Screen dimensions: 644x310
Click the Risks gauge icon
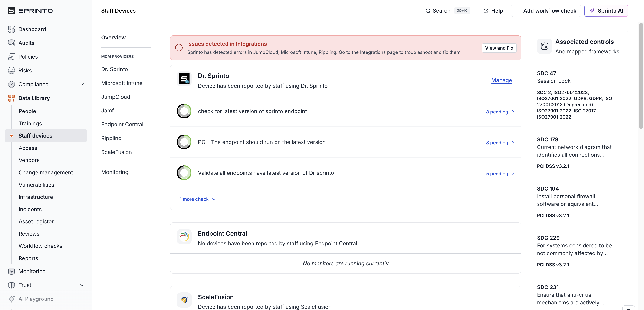point(11,70)
